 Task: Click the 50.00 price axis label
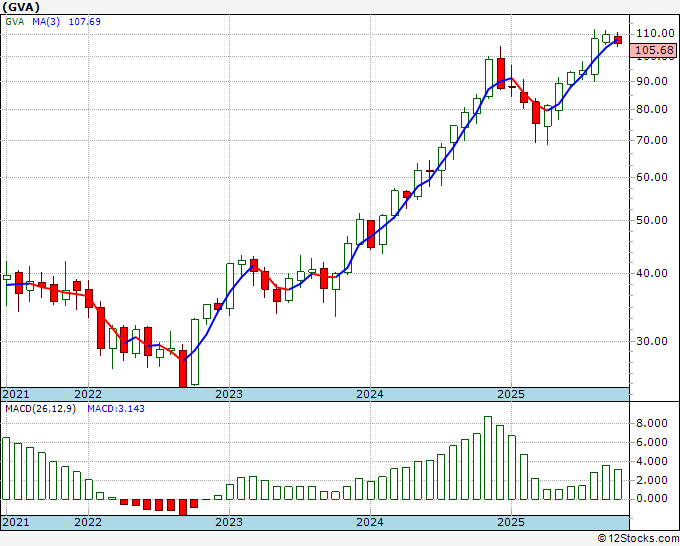[652, 220]
